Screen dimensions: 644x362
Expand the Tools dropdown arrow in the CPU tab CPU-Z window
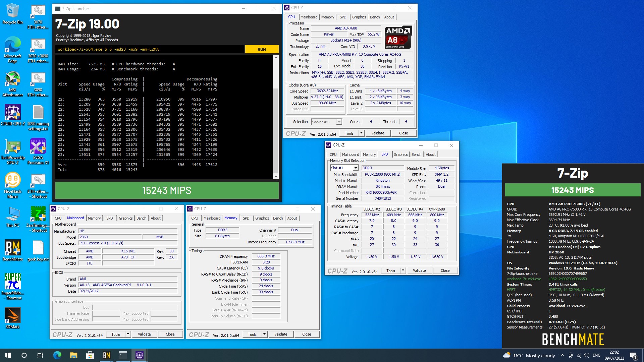pyautogui.click(x=361, y=133)
